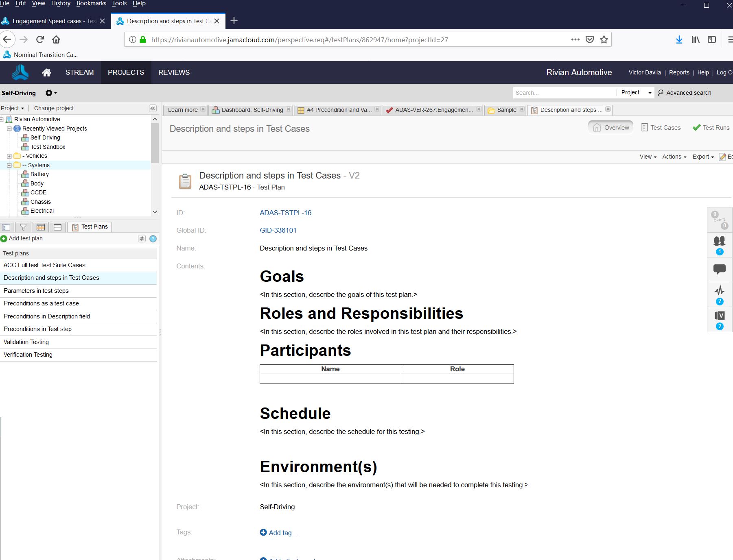
Task: Collapse the Recently Viewed Projects node
Action: pyautogui.click(x=9, y=129)
